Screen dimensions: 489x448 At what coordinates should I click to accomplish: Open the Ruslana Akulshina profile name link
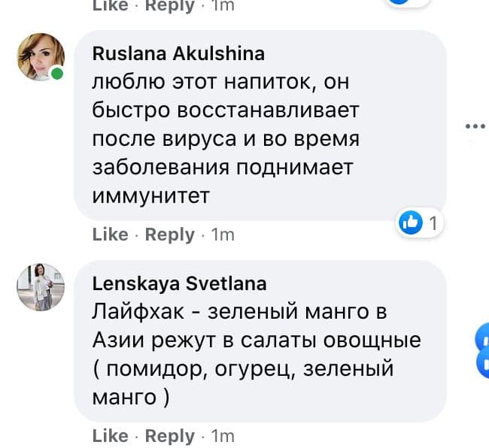(178, 53)
